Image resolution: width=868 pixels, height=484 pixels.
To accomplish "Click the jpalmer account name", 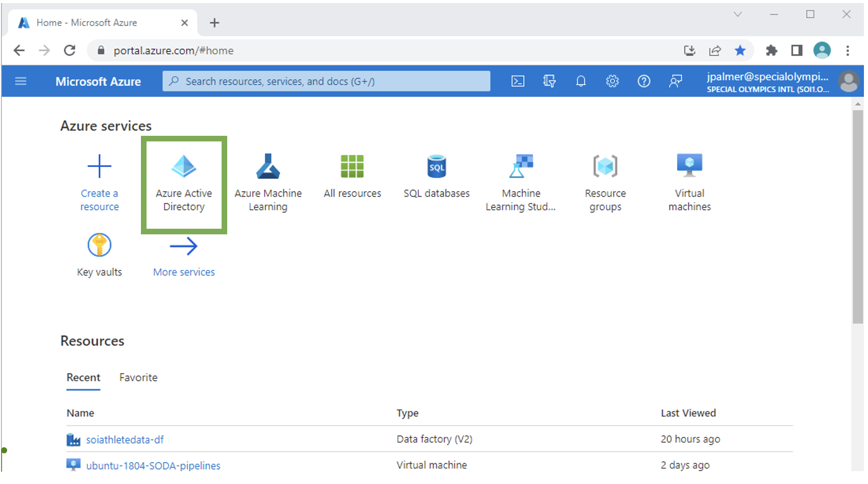I will [767, 77].
